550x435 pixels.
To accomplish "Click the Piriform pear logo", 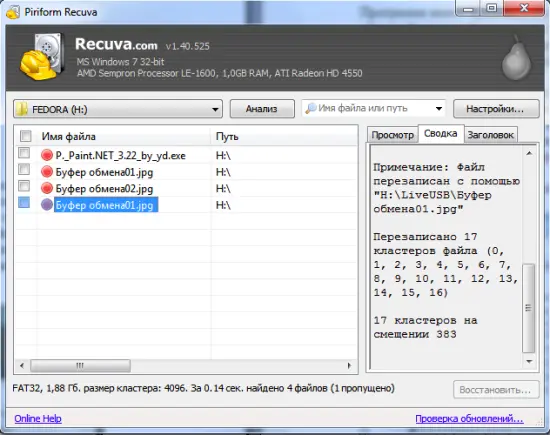I will click(516, 58).
